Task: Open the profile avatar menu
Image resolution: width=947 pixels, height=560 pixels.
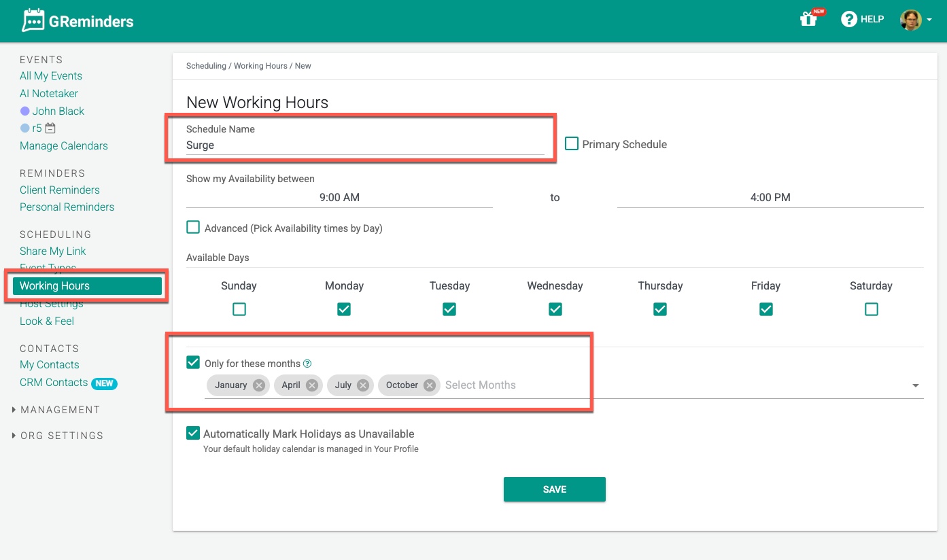Action: click(911, 20)
